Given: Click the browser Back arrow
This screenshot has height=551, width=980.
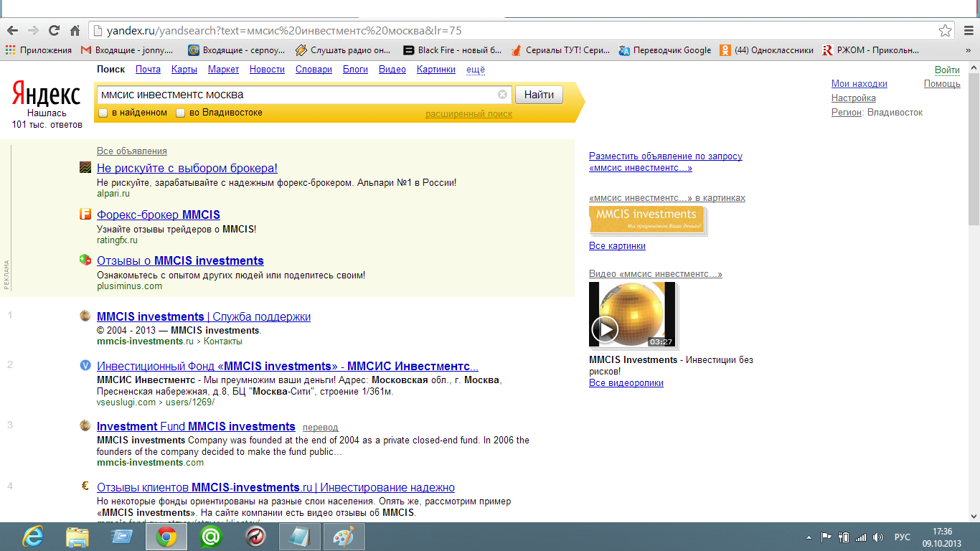Looking at the screenshot, I should (12, 31).
